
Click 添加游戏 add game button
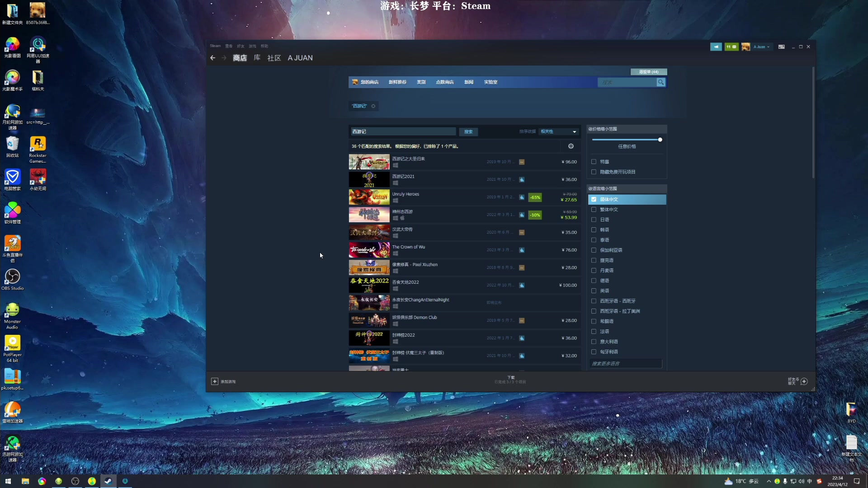coord(224,381)
